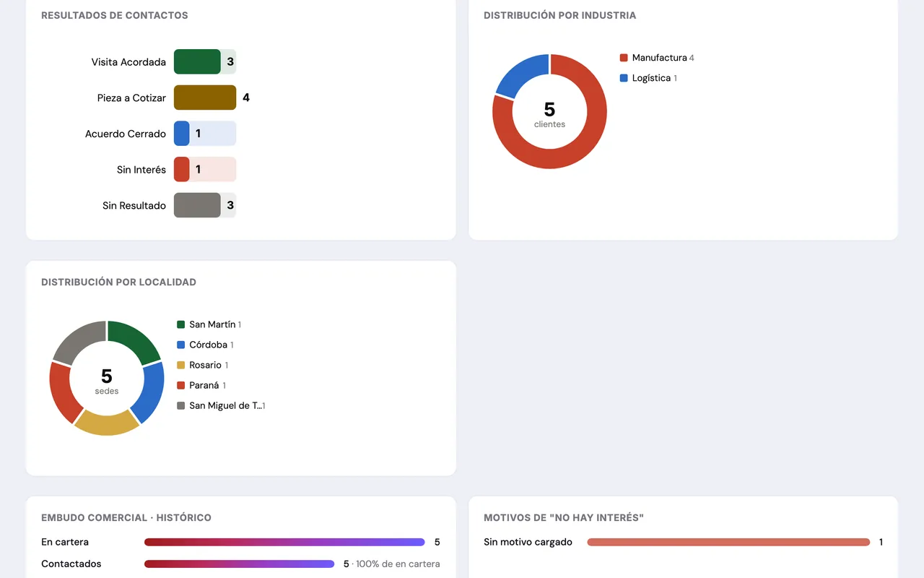Select the brown Pieza a Cotizar bar

pos(205,98)
